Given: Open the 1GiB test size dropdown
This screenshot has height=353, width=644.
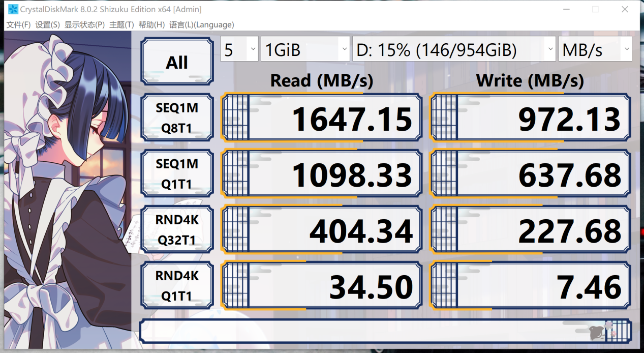Looking at the screenshot, I should click(x=305, y=49).
